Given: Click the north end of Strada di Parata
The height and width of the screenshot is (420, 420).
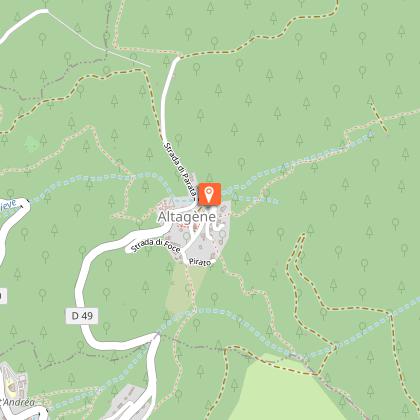Looking at the screenshot, I should click(176, 60).
